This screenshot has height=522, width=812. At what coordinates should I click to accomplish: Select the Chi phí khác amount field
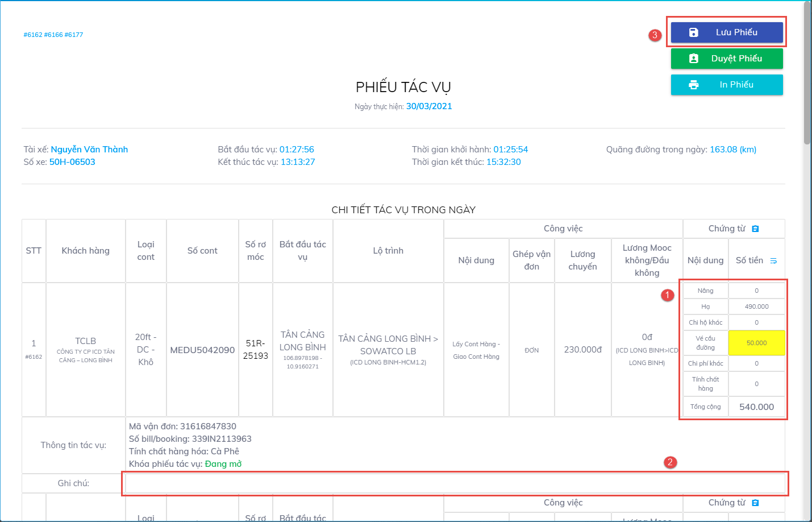756,363
